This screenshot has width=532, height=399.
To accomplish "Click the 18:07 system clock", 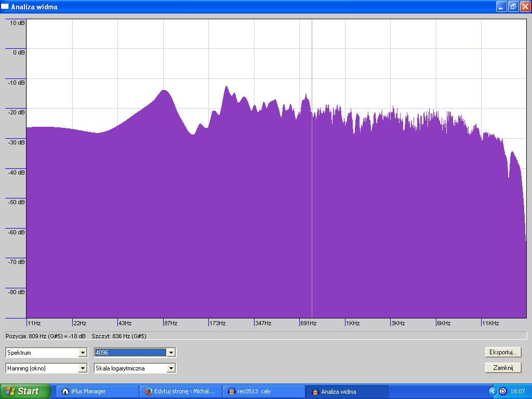I will coord(517,391).
